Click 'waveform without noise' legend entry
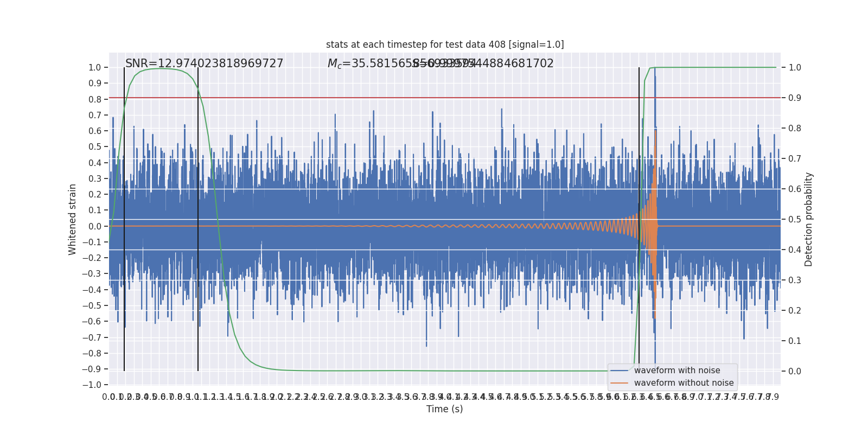868x434 pixels. [684, 383]
